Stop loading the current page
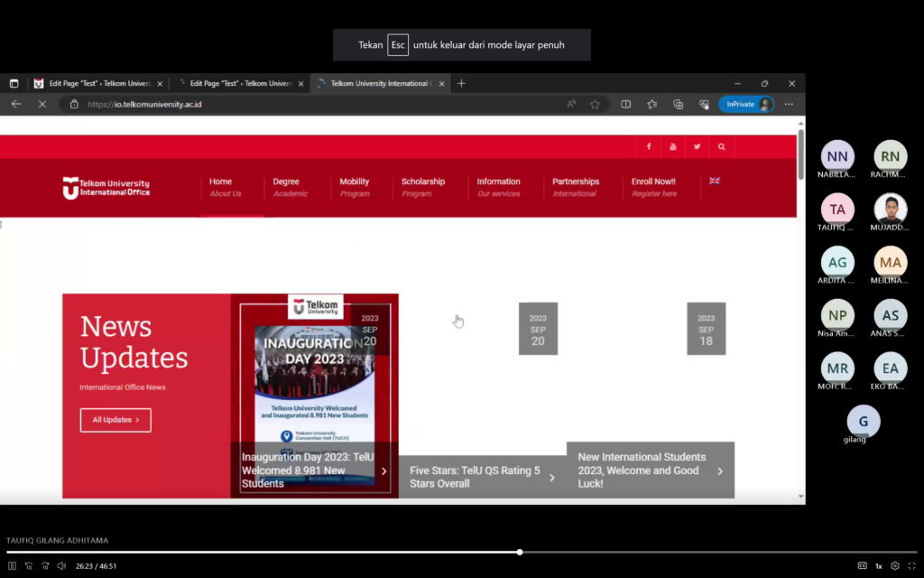 [42, 105]
